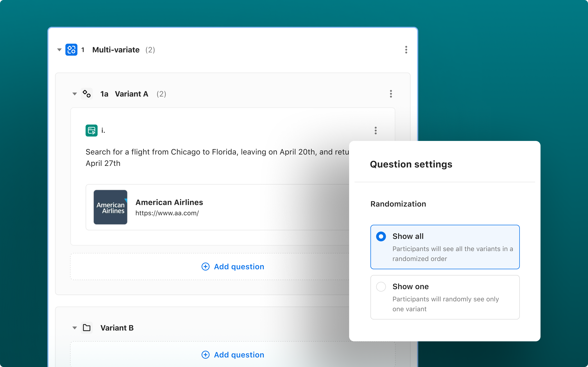Screen dimensions: 588x367
Task: Click the Variant A shapes icon
Action: pyautogui.click(x=87, y=94)
